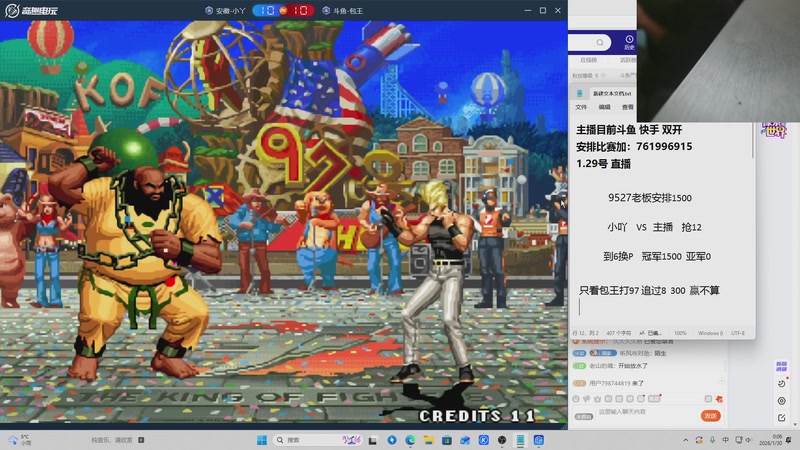Viewport: 800px width, 450px height.
Task: Select the 新建文本文档.txt tab in Notepad
Action: 612,93
